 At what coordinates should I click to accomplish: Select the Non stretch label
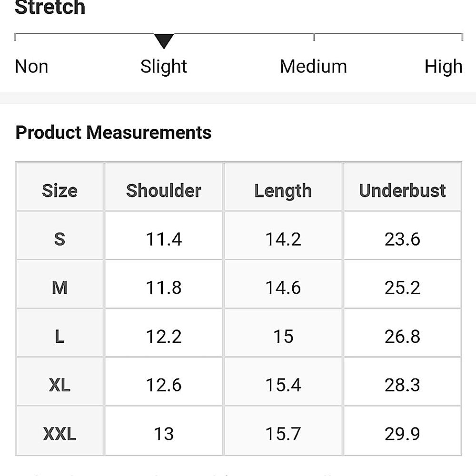pyautogui.click(x=31, y=67)
